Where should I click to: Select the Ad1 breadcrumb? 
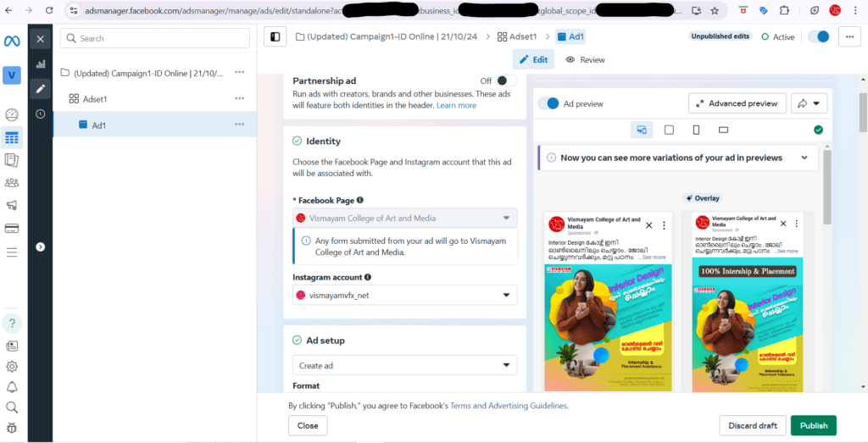coord(570,36)
